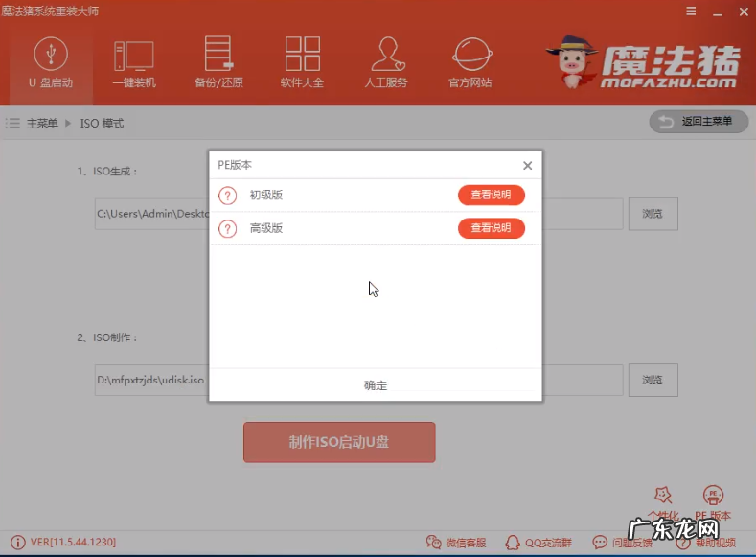Select the 高级版 option row

coord(375,228)
